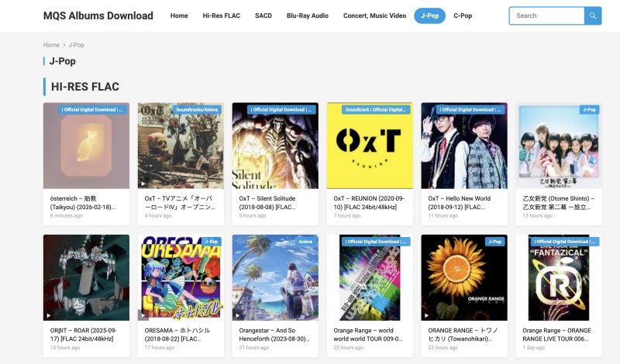
Task: Click the Soundtracks/Anime tag on OxT card
Action: (x=197, y=110)
